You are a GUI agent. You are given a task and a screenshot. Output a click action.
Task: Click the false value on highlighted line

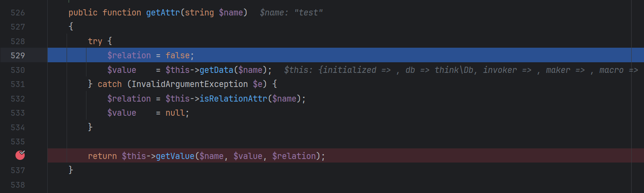click(x=177, y=56)
